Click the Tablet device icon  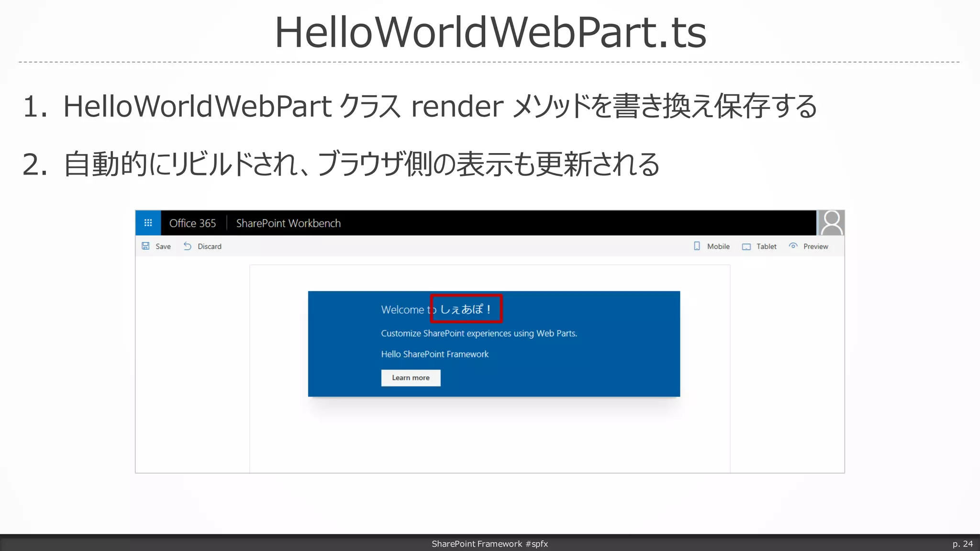(x=746, y=246)
